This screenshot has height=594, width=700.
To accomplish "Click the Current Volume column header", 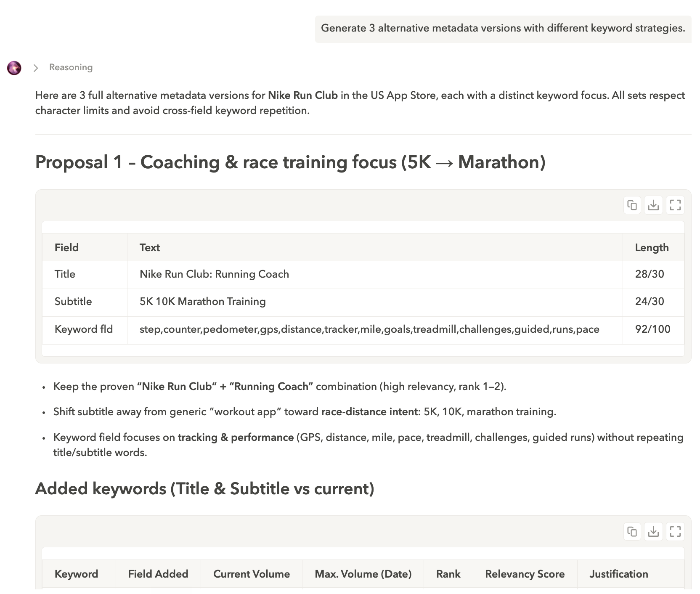I will (252, 574).
